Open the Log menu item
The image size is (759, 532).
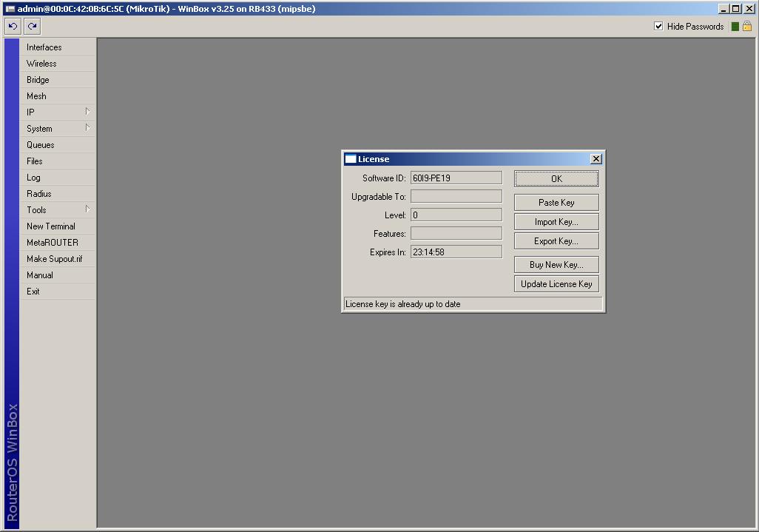tap(58, 177)
